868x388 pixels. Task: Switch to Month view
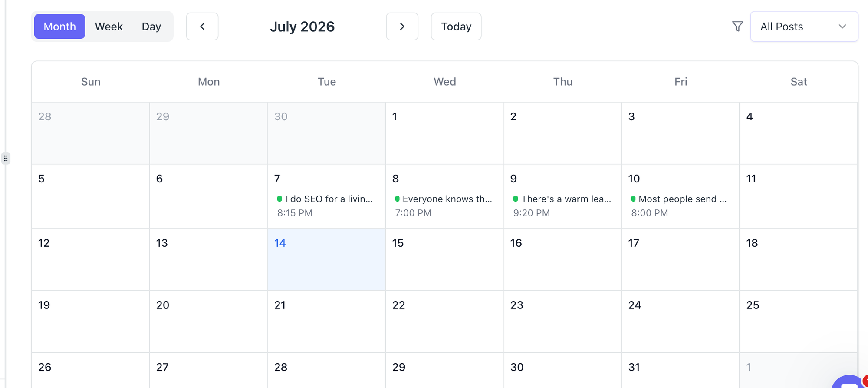[x=59, y=27]
